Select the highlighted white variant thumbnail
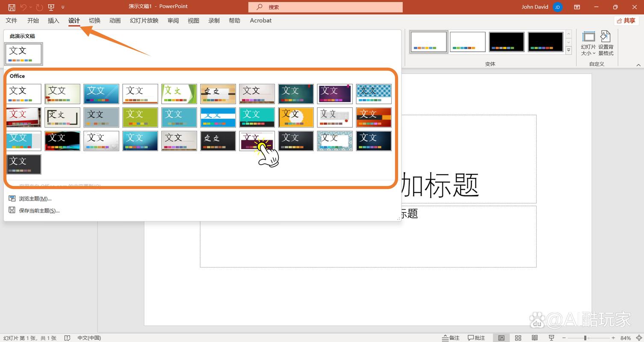The image size is (644, 342). (428, 42)
